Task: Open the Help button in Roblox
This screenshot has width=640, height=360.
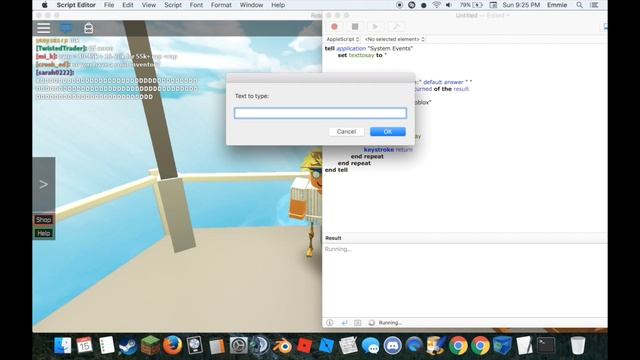Action: [x=43, y=233]
